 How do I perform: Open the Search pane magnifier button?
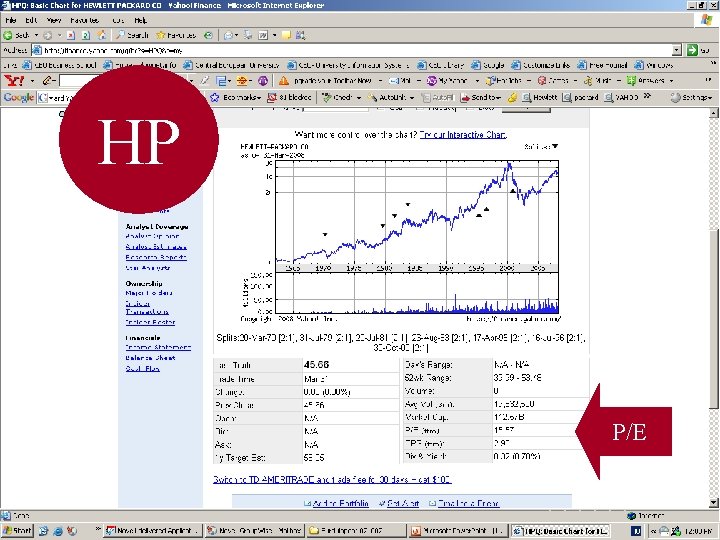132,35
